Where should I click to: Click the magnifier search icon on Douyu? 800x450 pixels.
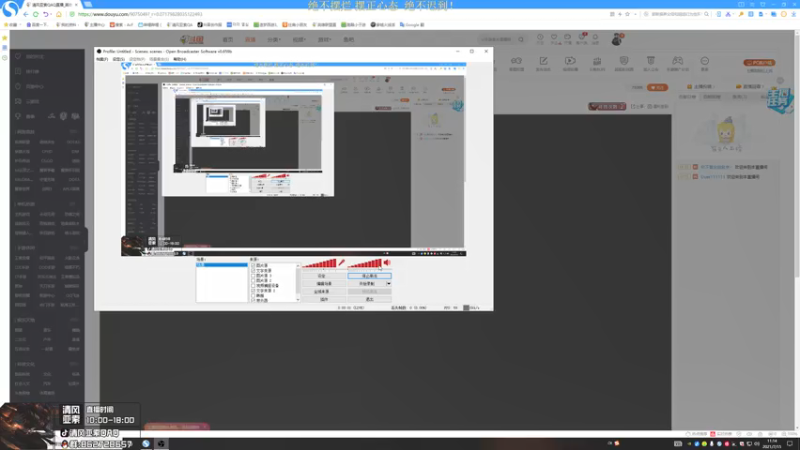pos(521,39)
